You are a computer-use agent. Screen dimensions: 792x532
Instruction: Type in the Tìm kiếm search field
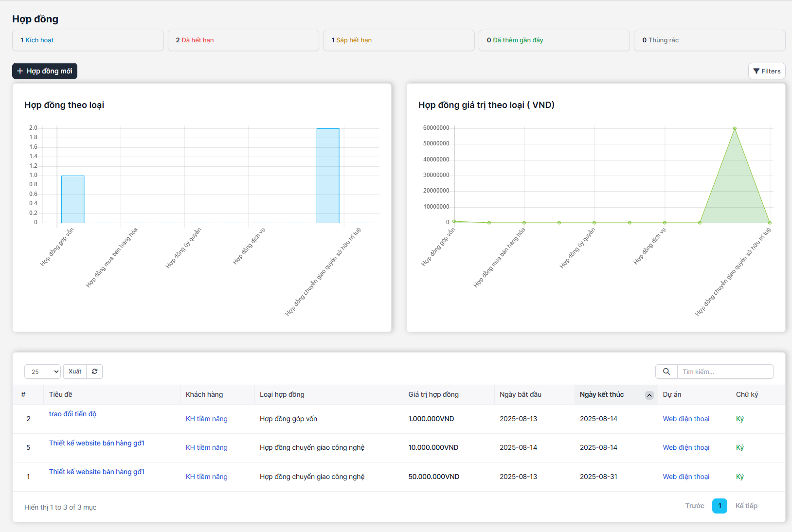pos(725,372)
